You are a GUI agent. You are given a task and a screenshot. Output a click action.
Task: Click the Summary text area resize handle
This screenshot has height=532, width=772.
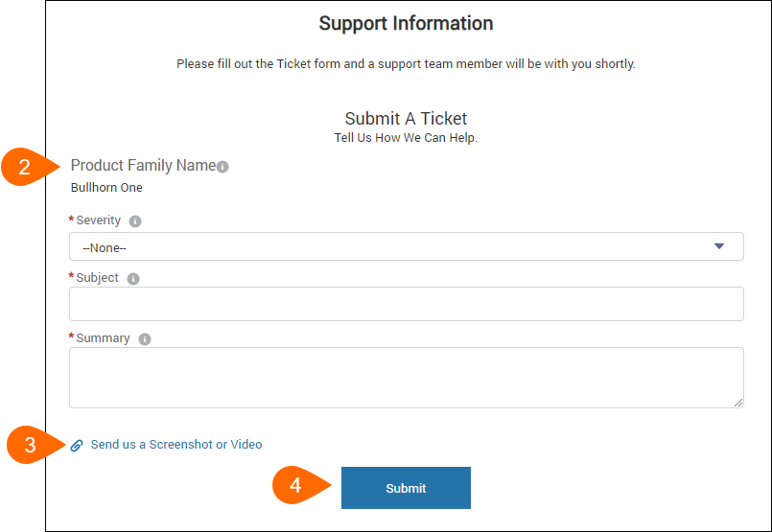coord(738,403)
